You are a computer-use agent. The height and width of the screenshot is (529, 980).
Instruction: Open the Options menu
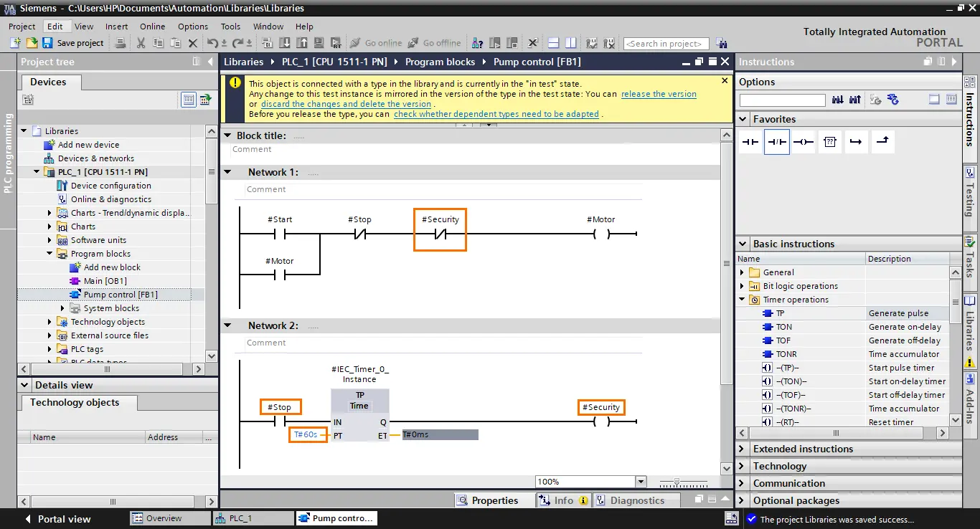(193, 27)
